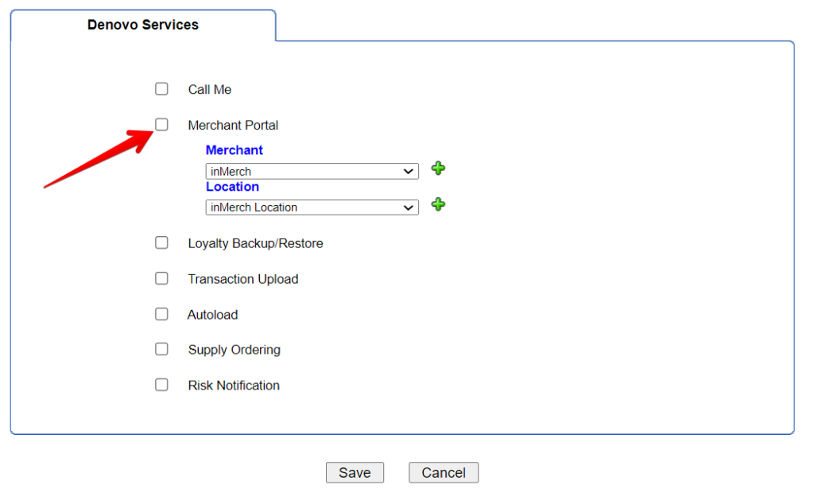Enable the Call Me checkbox

click(161, 89)
